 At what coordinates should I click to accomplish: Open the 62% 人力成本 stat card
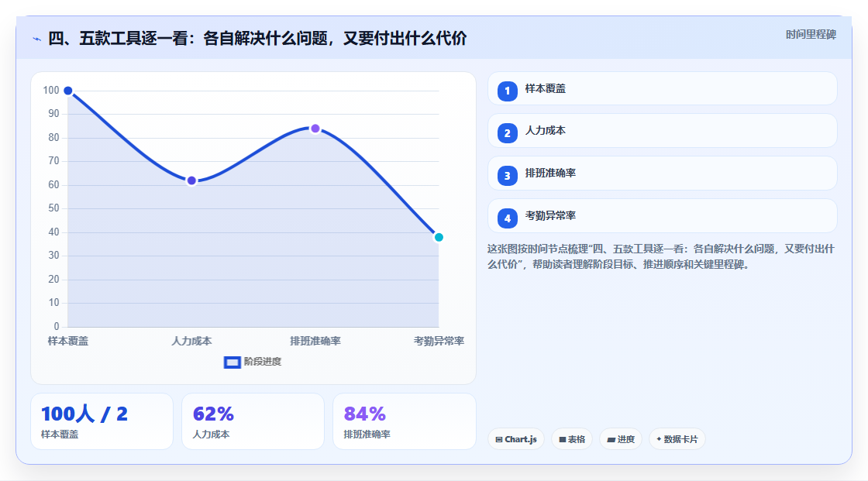click(x=253, y=422)
